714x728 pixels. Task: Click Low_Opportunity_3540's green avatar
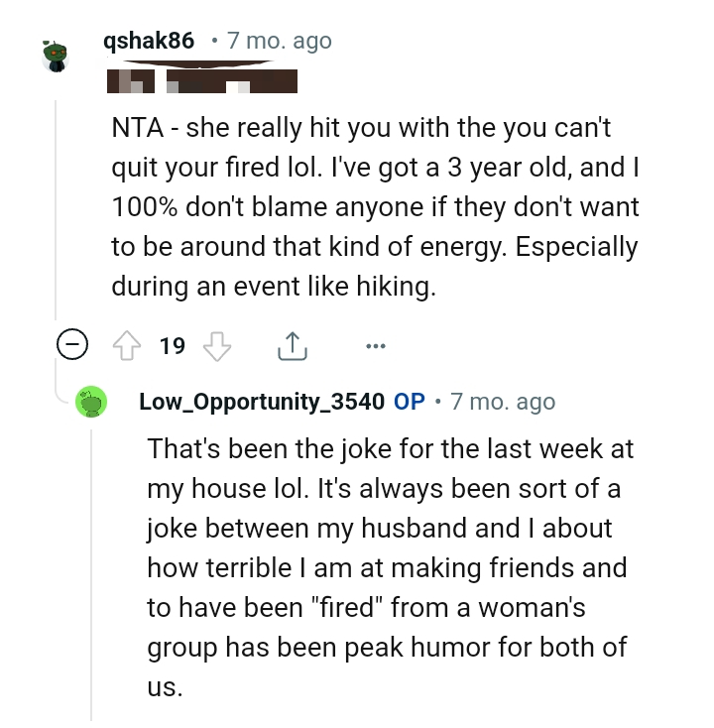click(x=90, y=402)
